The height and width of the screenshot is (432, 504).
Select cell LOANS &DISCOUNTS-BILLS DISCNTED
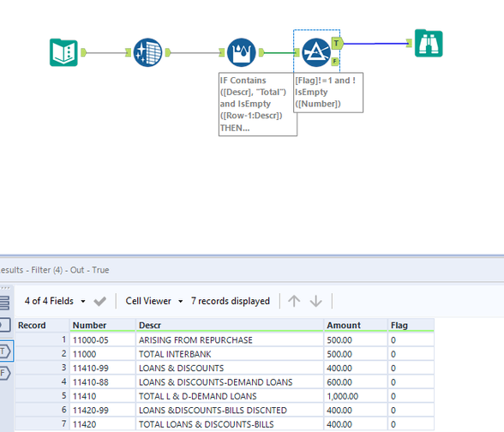coord(230,411)
